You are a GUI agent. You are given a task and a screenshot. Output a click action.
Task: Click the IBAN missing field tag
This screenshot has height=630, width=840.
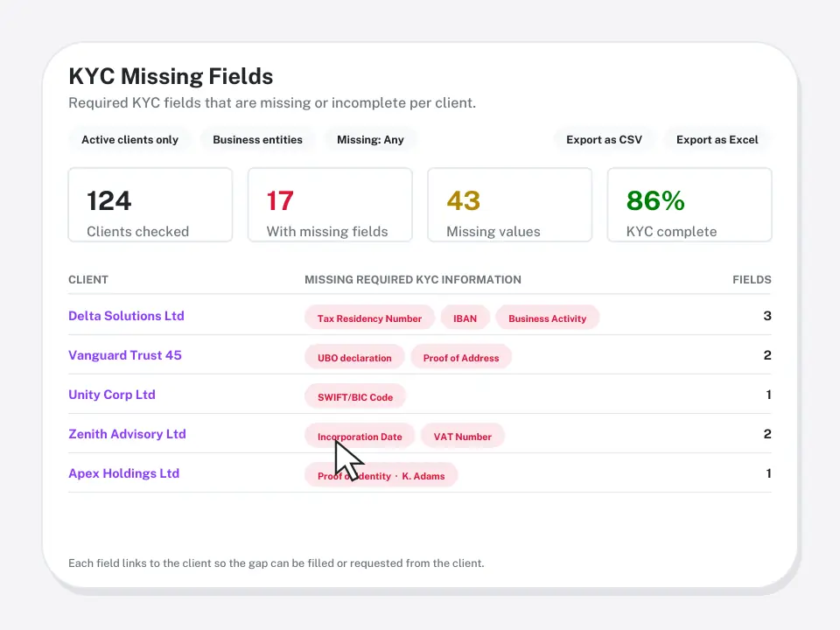[x=465, y=318]
